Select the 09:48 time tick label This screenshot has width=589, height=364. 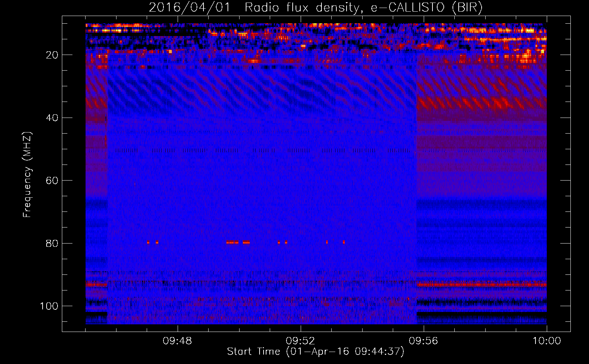click(177, 341)
